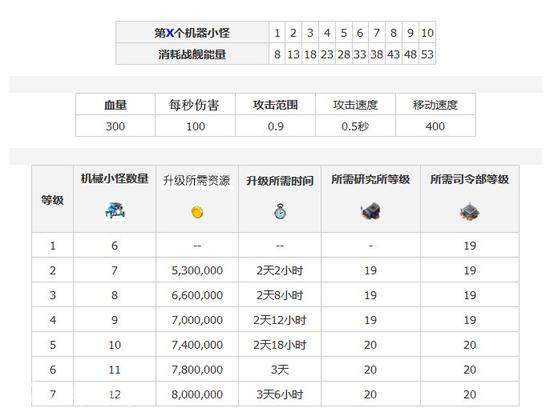The image size is (550, 420).
Task: Click the resource cost 5,300,000
Action: click(x=197, y=271)
